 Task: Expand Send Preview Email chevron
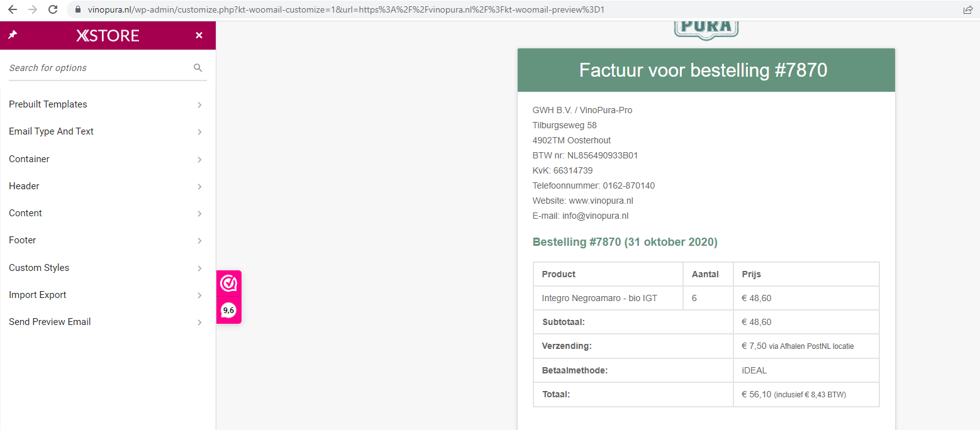(199, 322)
